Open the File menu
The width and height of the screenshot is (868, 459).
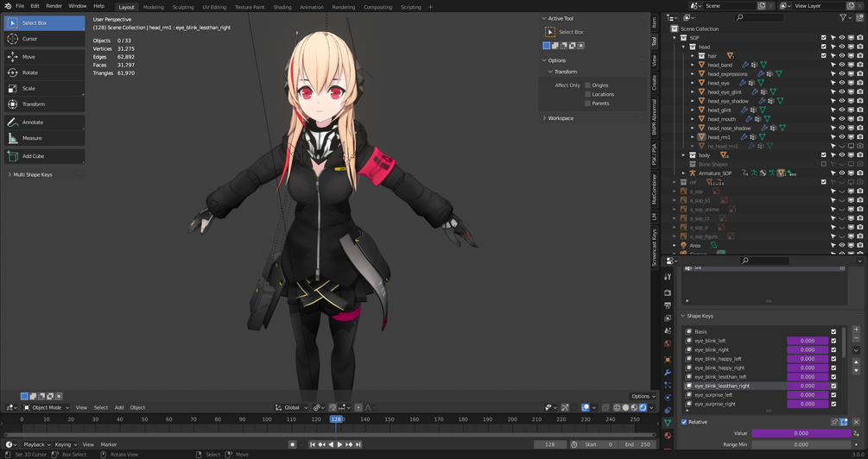pyautogui.click(x=20, y=6)
